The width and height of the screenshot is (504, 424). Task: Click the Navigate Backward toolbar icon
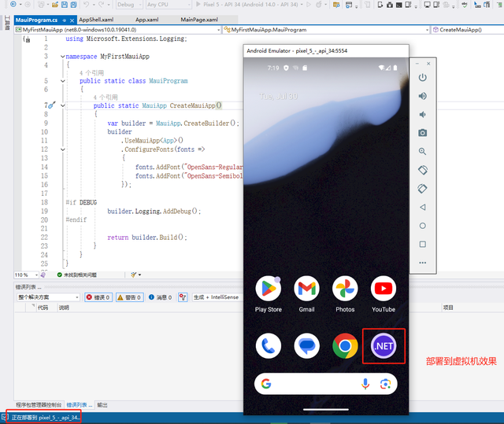tap(13, 4)
